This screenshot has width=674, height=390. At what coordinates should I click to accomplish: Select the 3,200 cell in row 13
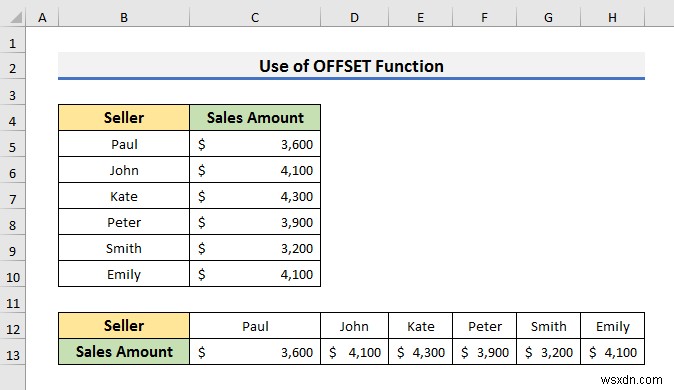click(548, 352)
